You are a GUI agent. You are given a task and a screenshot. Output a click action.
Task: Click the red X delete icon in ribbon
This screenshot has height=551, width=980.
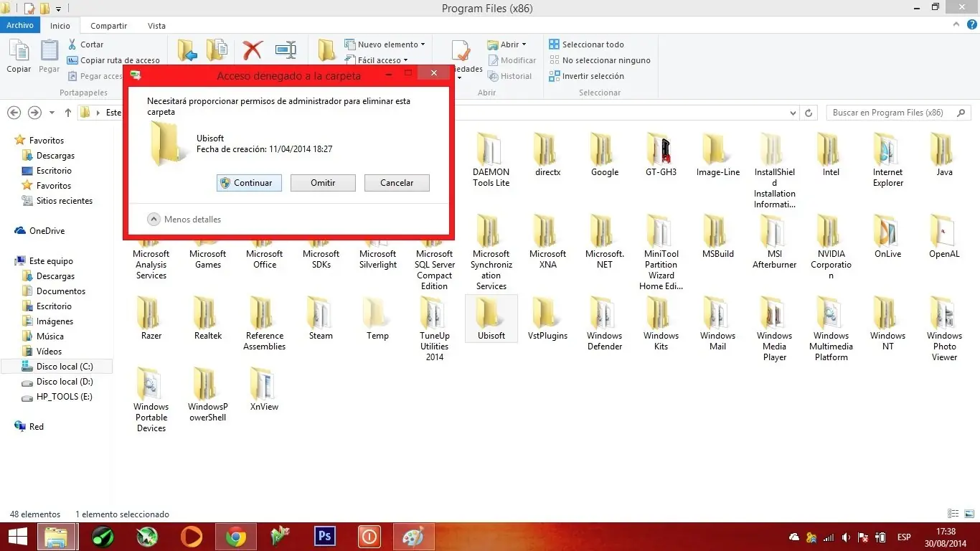click(253, 50)
